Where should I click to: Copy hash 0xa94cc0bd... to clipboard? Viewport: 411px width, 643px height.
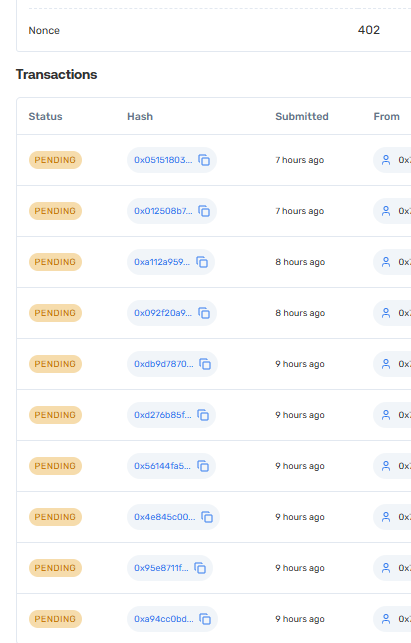[205, 619]
